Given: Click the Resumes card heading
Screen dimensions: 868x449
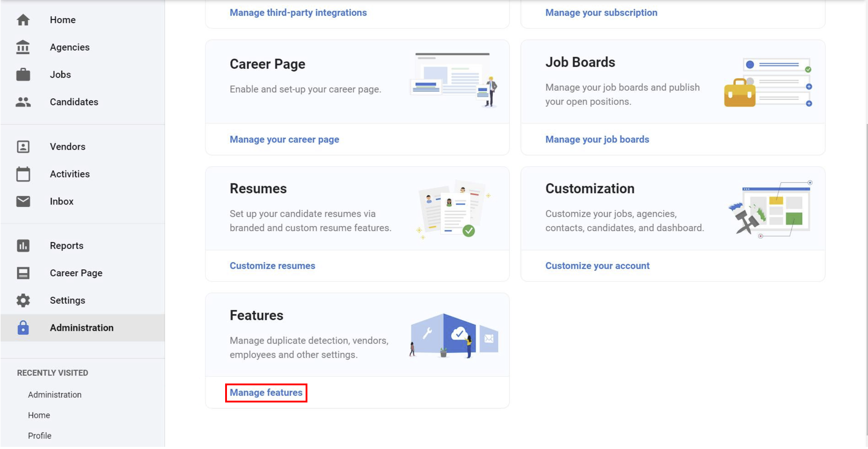Looking at the screenshot, I should point(258,189).
